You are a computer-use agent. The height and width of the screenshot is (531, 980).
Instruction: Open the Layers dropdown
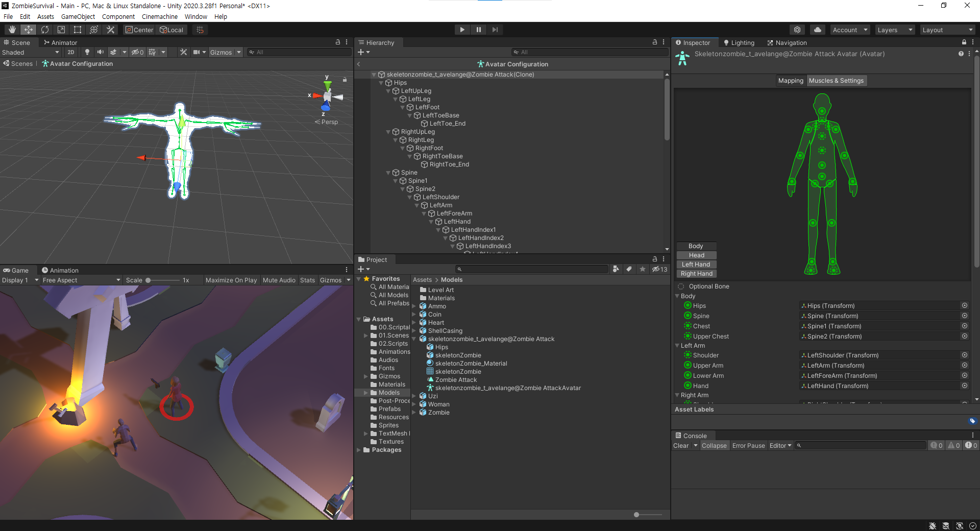pyautogui.click(x=895, y=30)
